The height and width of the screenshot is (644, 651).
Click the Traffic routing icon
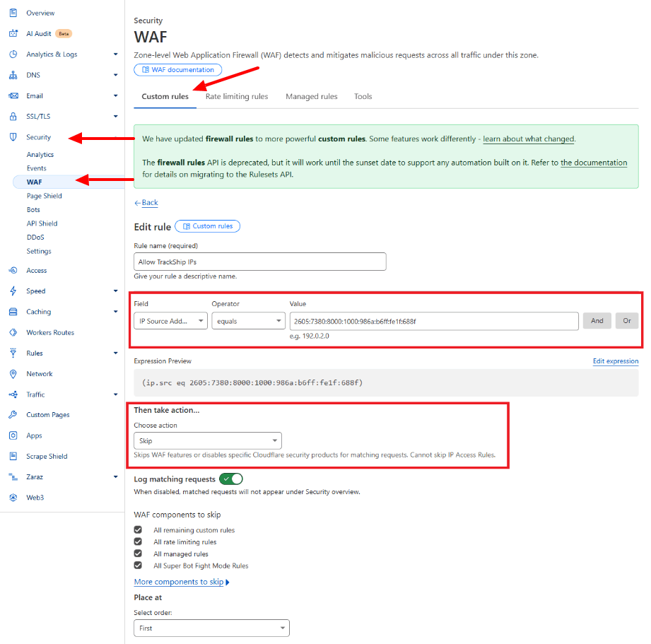tap(13, 394)
